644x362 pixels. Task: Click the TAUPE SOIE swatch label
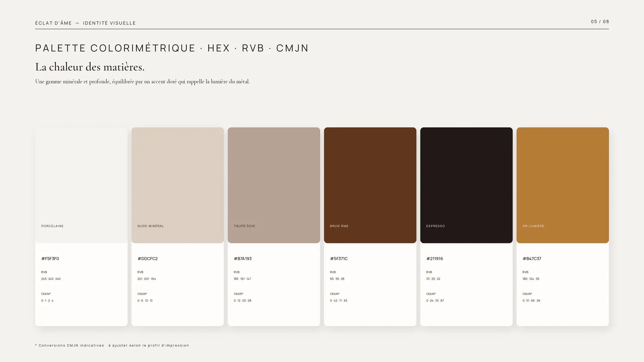click(x=245, y=226)
